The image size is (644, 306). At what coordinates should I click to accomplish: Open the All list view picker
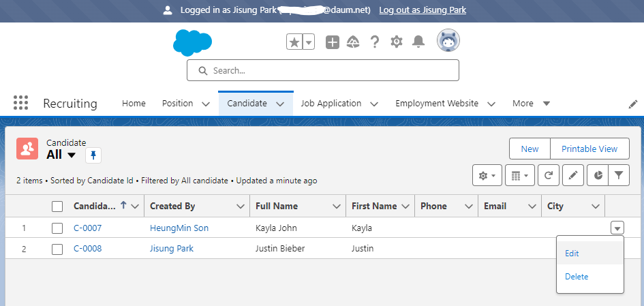coord(61,155)
